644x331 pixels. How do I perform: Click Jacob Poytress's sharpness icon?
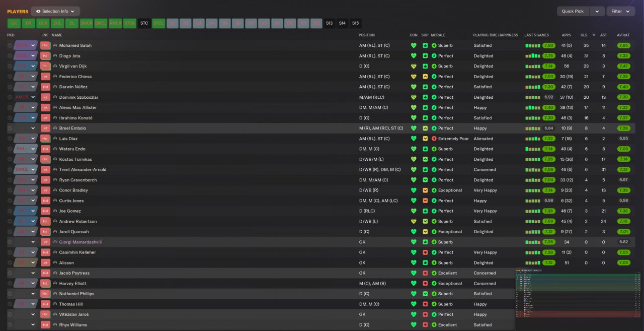click(425, 273)
